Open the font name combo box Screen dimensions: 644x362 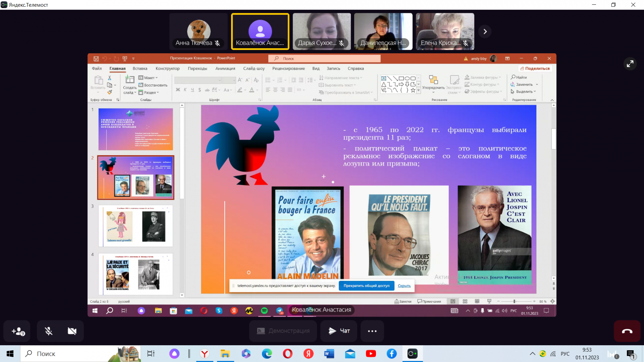[198, 80]
